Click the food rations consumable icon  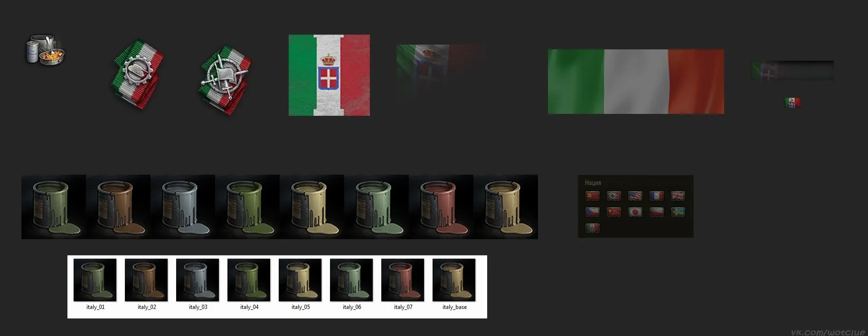click(x=45, y=50)
